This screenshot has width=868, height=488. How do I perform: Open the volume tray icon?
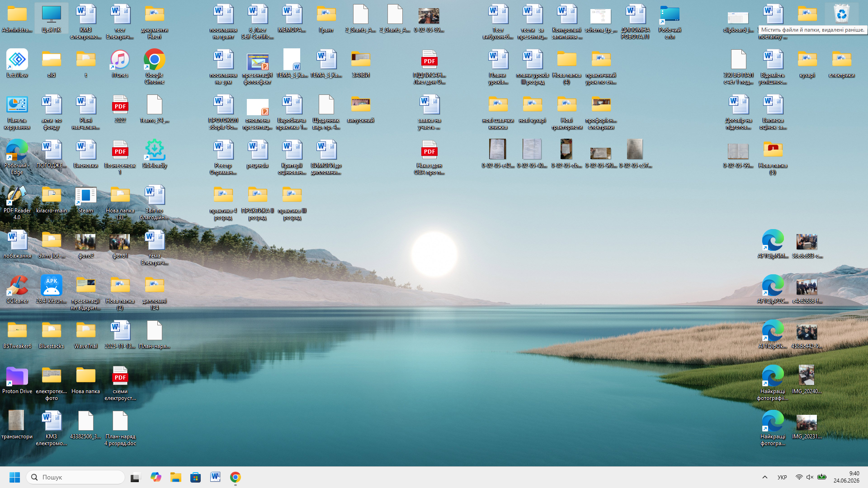pos(810,477)
